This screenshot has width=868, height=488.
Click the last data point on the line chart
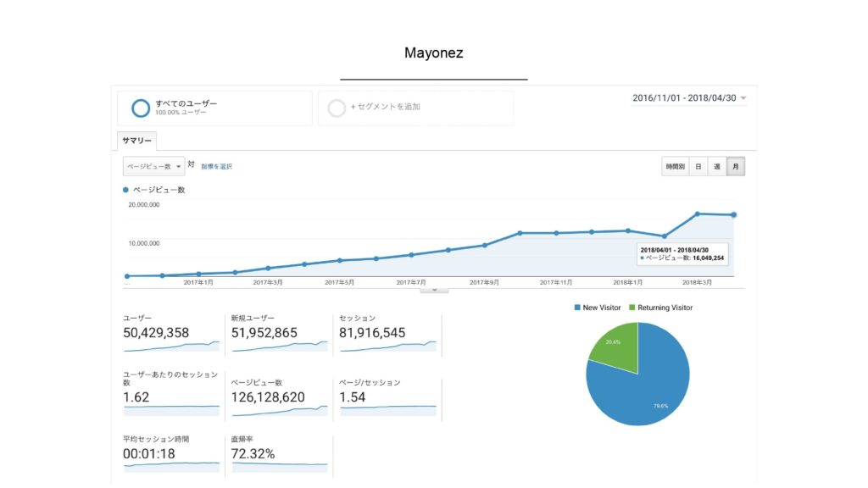coord(733,214)
